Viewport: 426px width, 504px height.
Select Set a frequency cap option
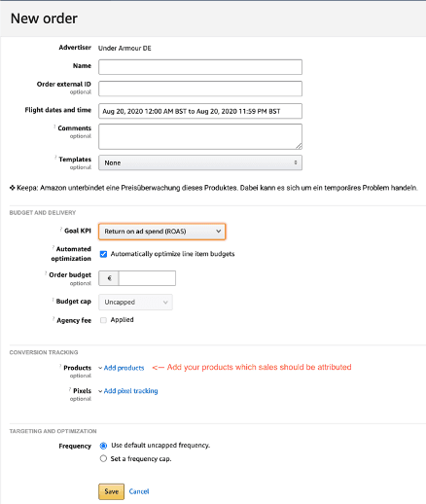point(103,458)
